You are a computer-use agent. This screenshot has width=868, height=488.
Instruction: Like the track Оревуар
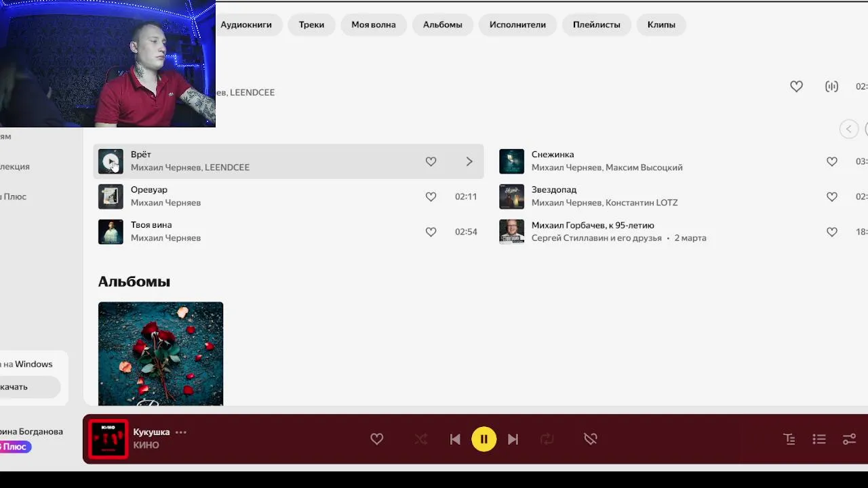[431, 197]
